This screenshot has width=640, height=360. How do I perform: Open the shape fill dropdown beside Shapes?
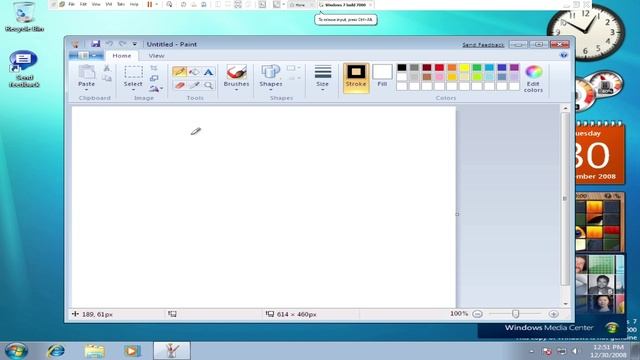pos(293,78)
